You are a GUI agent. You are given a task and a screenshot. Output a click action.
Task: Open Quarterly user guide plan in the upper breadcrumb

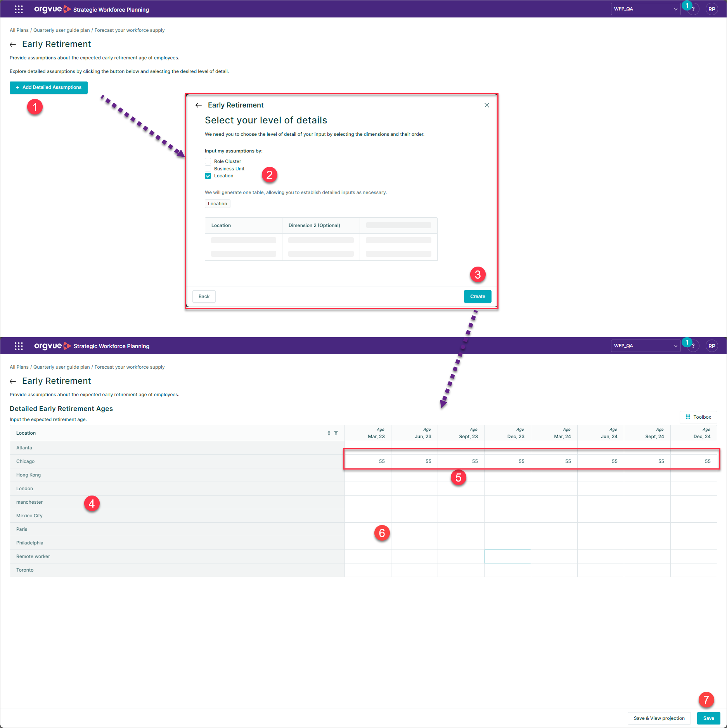(61, 30)
